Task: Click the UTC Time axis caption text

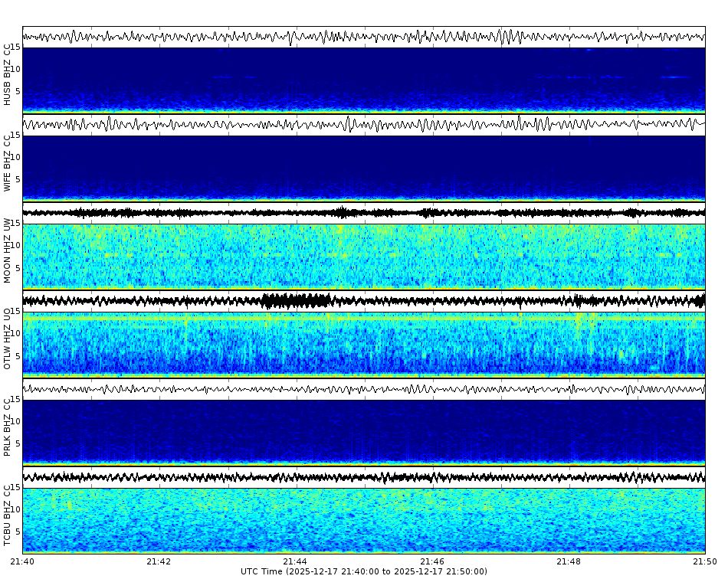Action: [x=364, y=570]
